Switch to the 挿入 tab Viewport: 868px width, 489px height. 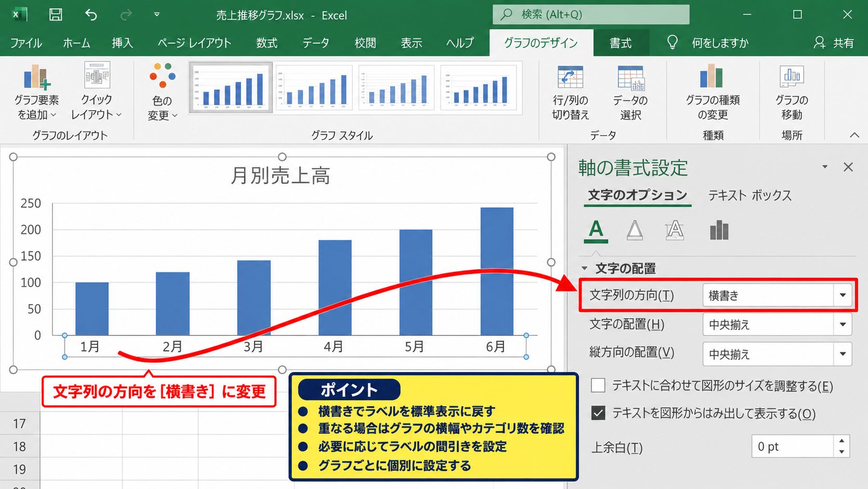123,43
